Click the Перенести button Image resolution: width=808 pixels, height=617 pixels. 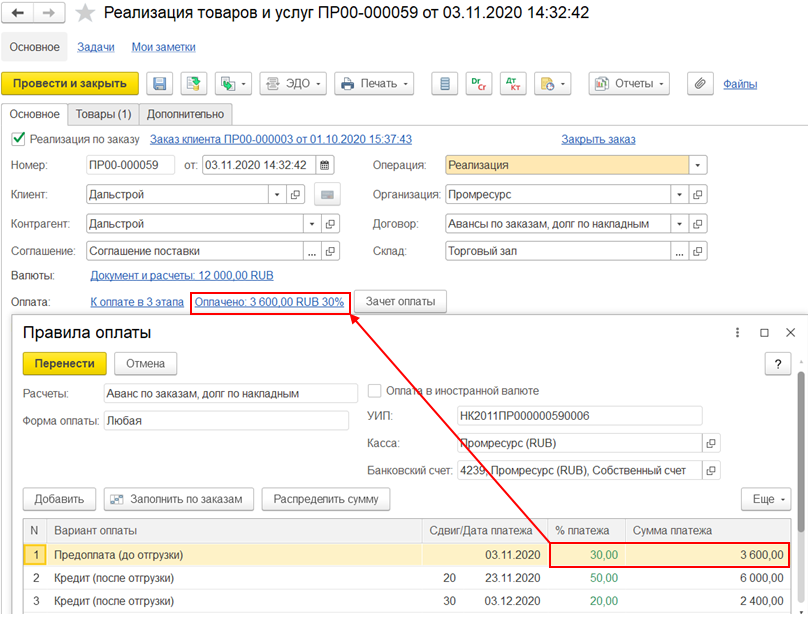(64, 364)
